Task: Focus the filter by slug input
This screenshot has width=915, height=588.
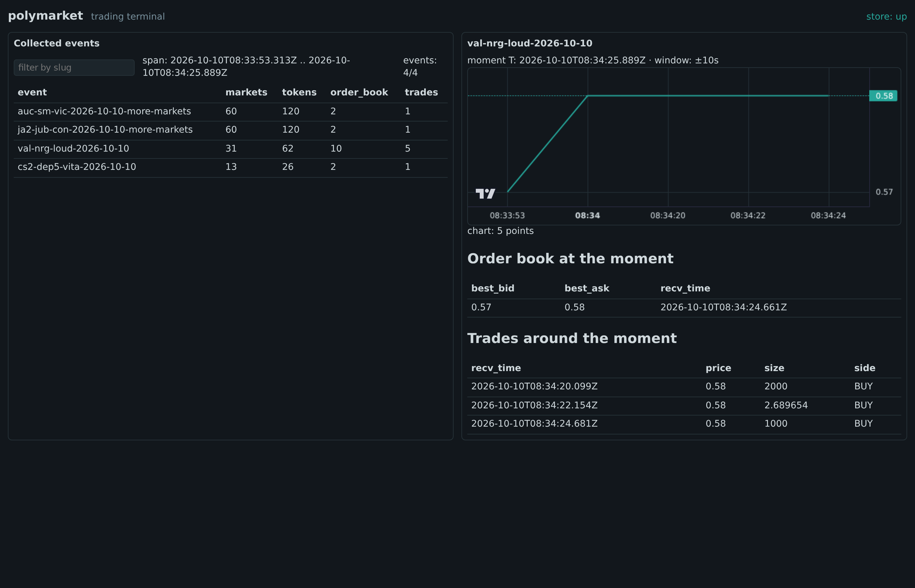Action: [x=74, y=68]
